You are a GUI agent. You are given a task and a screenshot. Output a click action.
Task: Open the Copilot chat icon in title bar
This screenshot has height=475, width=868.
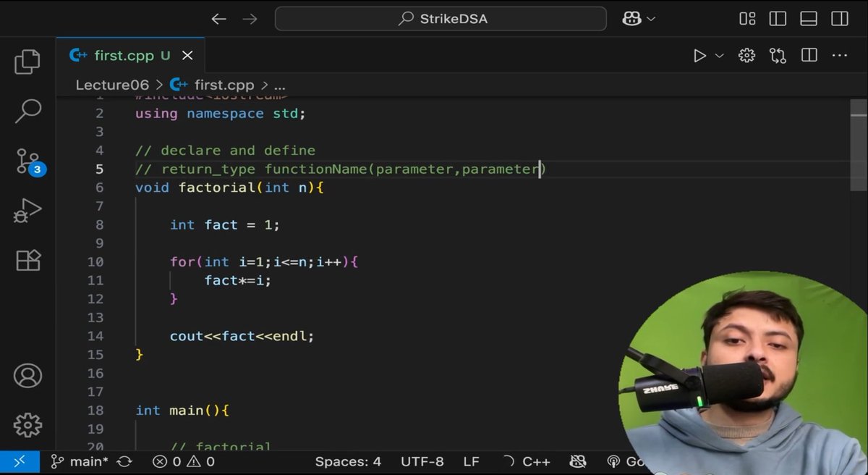[x=630, y=19]
